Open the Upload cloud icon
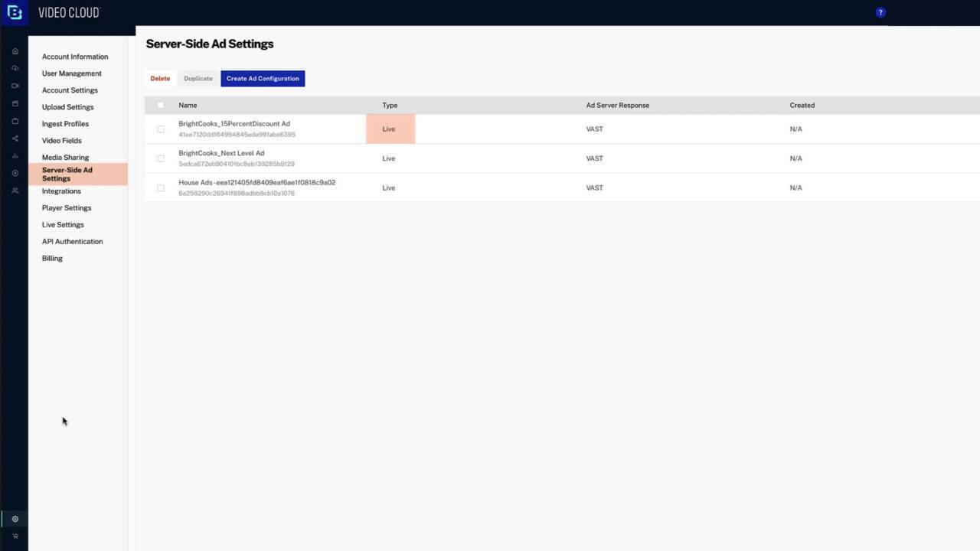This screenshot has height=551, width=980. point(15,68)
